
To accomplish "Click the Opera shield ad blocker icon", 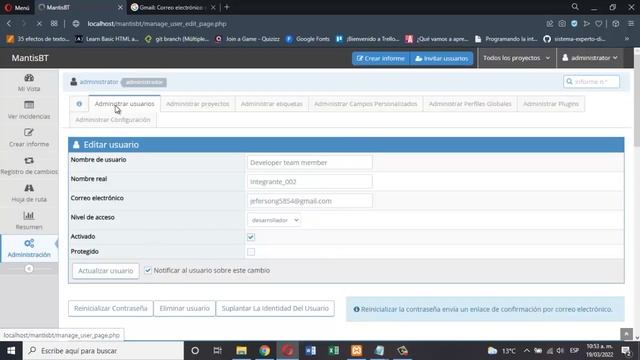I will 574,24.
